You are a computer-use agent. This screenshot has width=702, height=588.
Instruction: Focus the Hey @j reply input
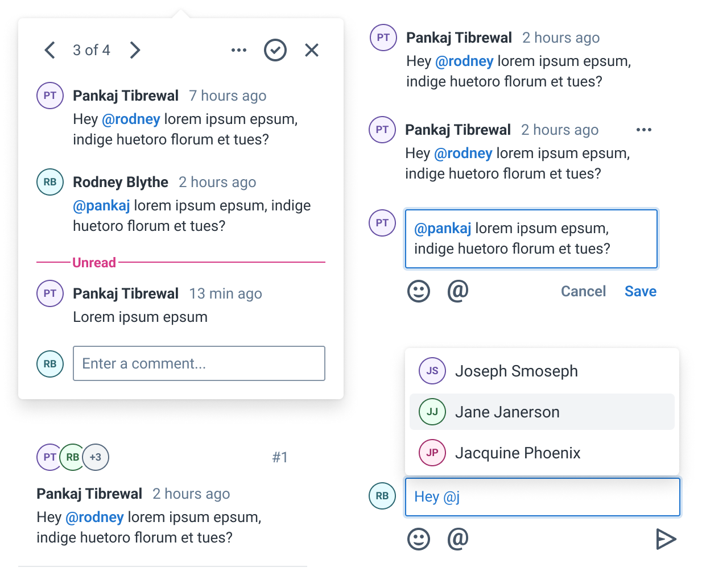pyautogui.click(x=542, y=497)
